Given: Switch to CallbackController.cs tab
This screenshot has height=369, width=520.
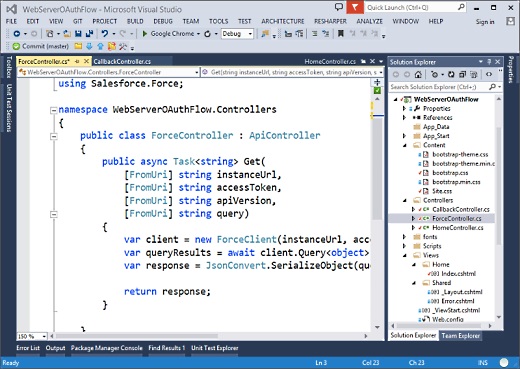Looking at the screenshot, I should coord(122,61).
